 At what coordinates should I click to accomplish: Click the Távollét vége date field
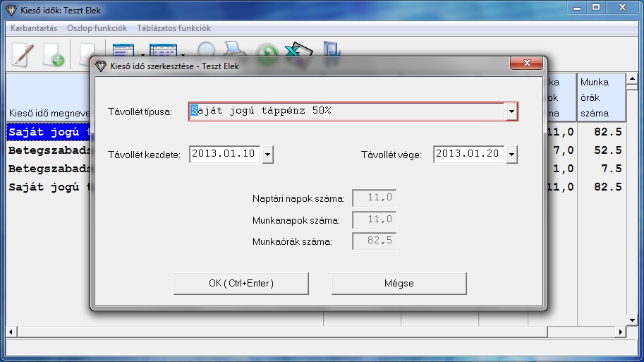click(468, 155)
